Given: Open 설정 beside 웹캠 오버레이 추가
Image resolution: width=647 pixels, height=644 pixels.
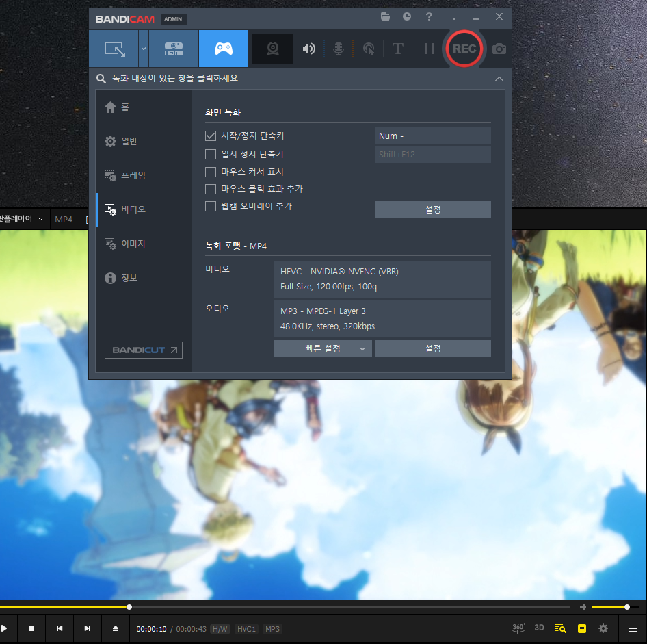Looking at the screenshot, I should (x=433, y=209).
